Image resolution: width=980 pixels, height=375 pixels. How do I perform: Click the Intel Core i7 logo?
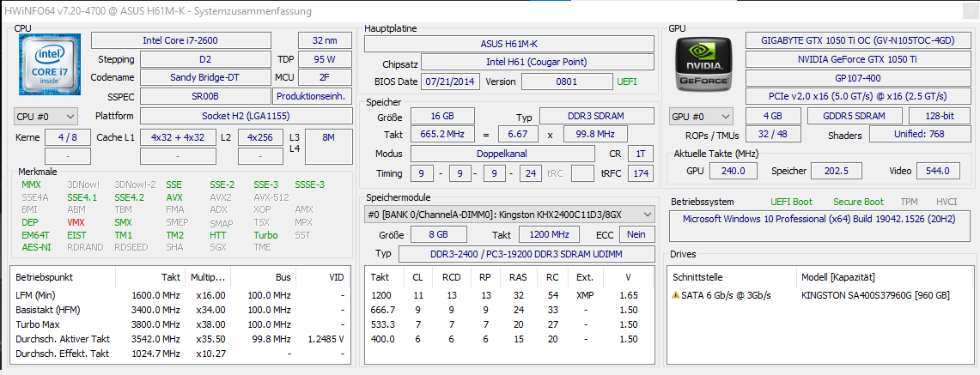point(50,66)
